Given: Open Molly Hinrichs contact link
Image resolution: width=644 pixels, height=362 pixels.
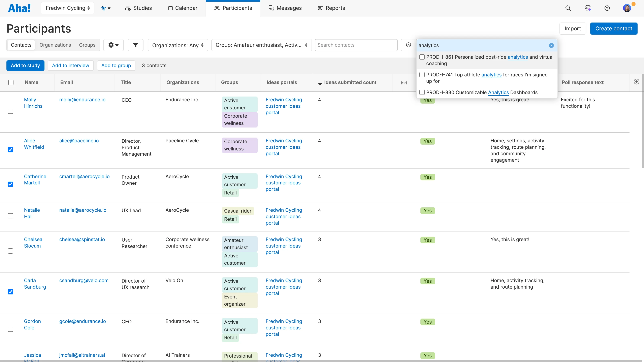Looking at the screenshot, I should [33, 103].
